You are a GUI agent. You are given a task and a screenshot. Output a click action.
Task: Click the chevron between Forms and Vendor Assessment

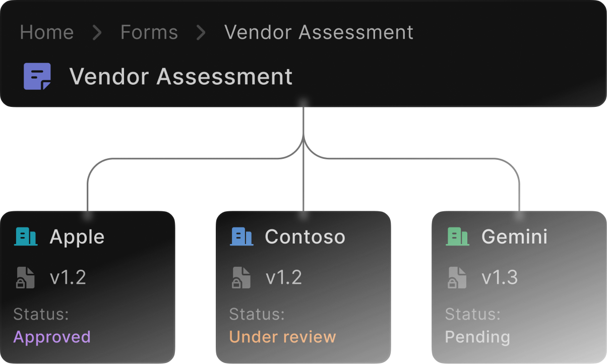(201, 33)
